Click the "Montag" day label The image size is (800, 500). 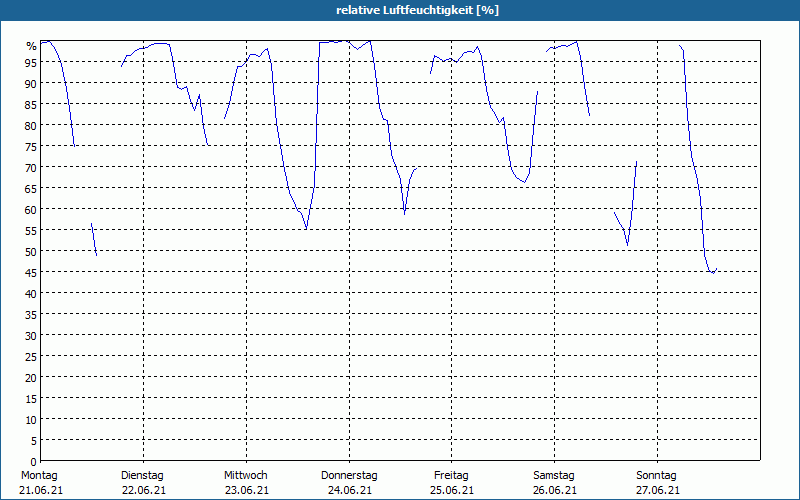pos(39,476)
